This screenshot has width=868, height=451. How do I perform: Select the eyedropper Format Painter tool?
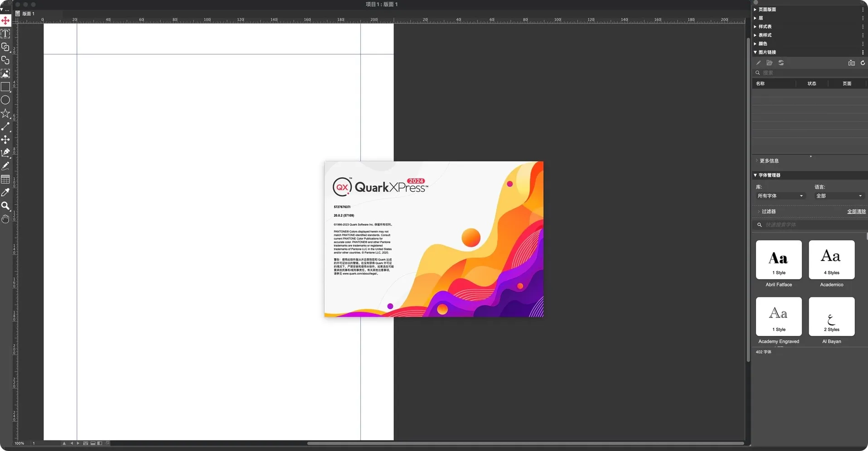click(5, 193)
